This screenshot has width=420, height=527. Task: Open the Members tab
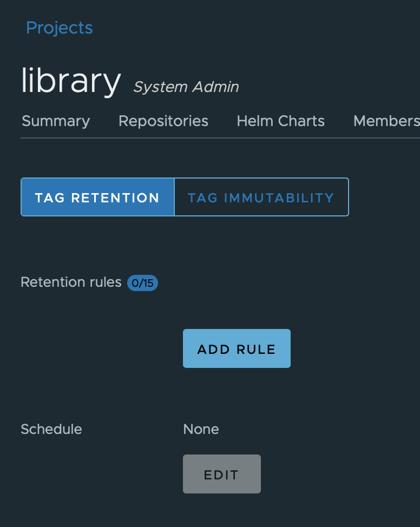pyautogui.click(x=386, y=121)
